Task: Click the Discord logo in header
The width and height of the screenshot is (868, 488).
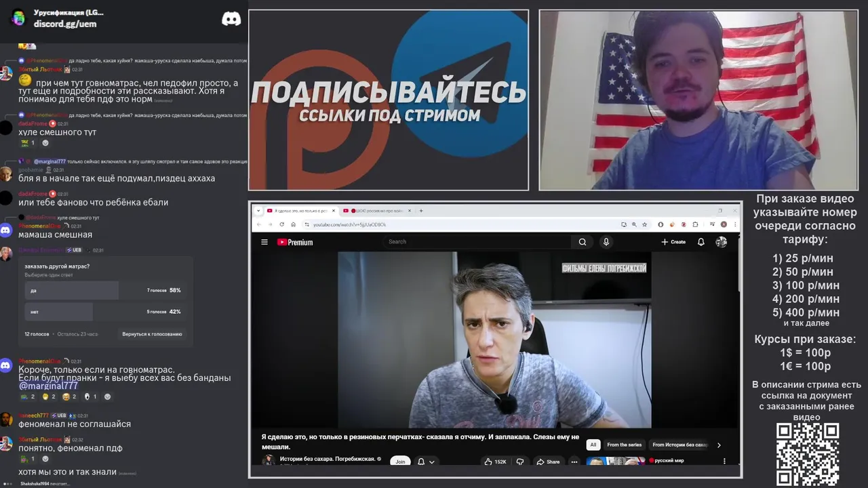Action: coord(231,19)
